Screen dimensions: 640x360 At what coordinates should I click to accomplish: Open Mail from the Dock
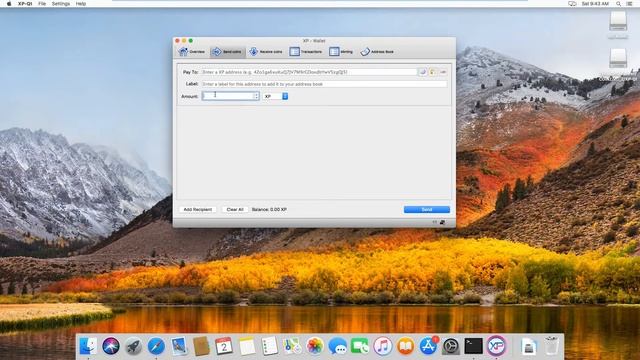(179, 346)
